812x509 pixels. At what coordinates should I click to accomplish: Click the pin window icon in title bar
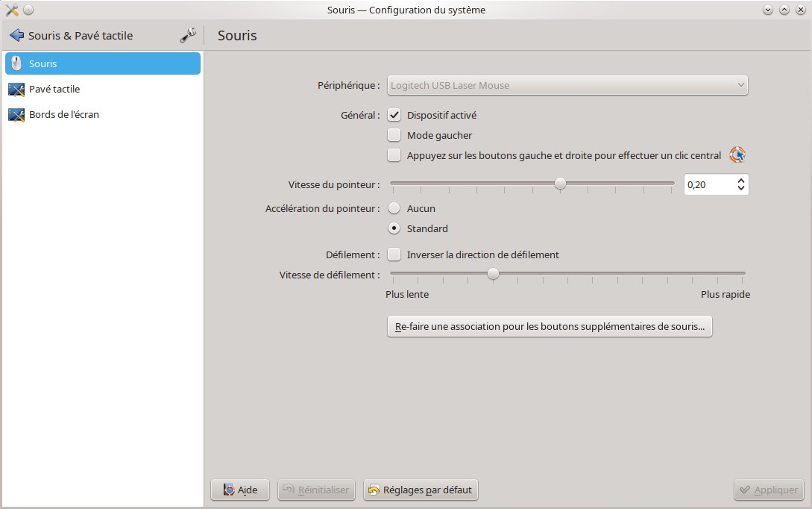(x=28, y=10)
